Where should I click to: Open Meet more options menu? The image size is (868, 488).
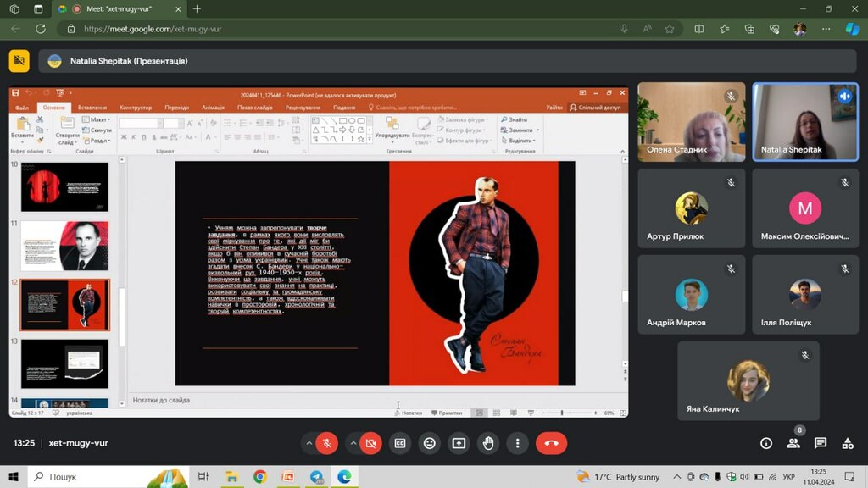click(x=517, y=443)
